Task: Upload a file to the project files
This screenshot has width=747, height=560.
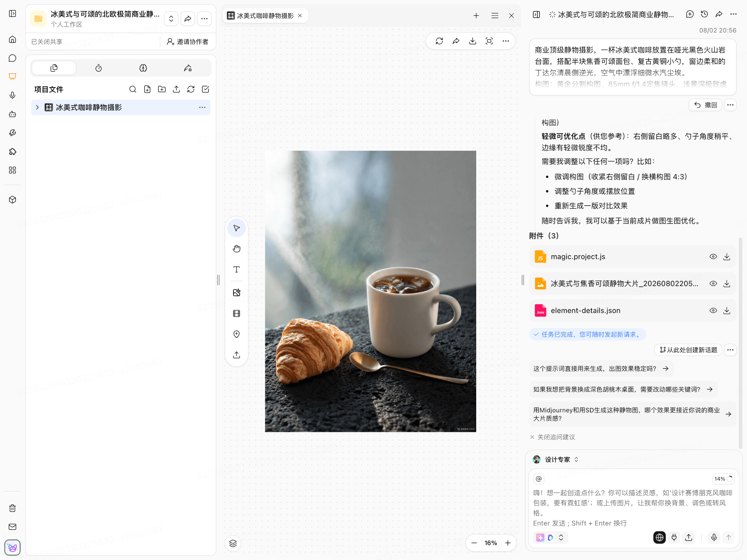Action: pos(176,89)
